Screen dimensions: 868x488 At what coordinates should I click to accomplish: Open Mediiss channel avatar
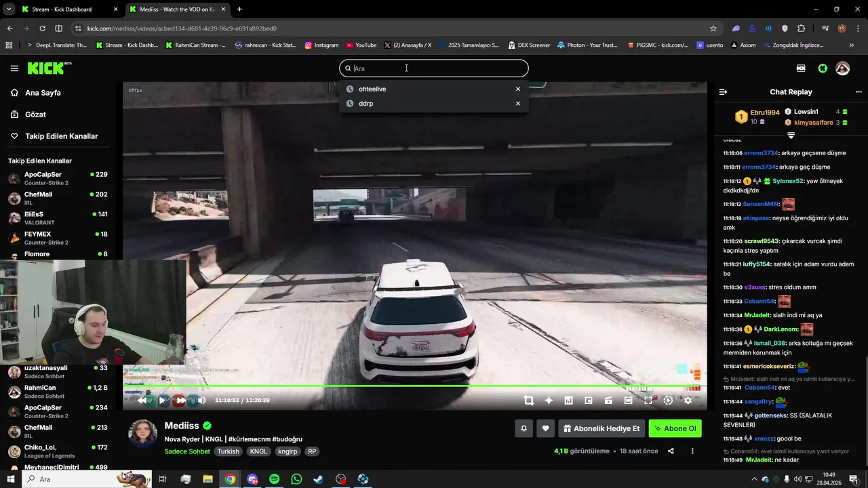pos(143,434)
